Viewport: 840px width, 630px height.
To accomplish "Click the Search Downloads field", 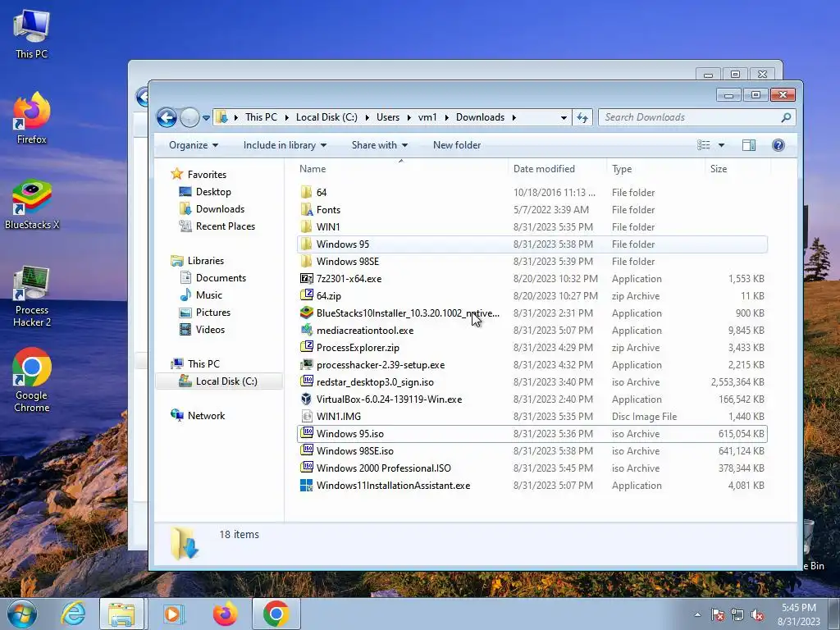I will click(x=696, y=117).
